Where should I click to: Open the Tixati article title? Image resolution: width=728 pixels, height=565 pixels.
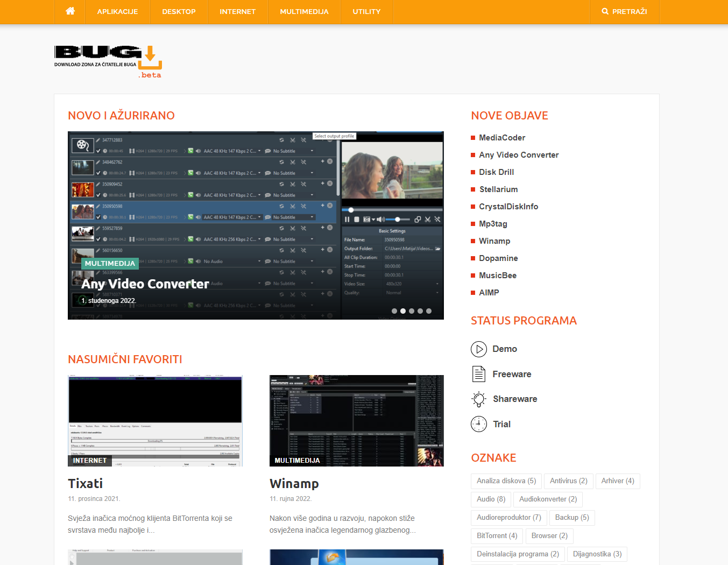point(85,483)
